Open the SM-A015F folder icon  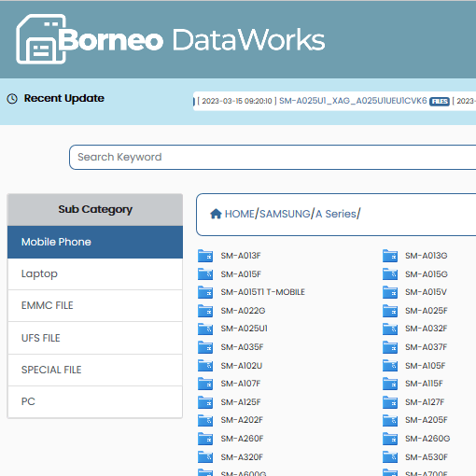click(x=205, y=274)
